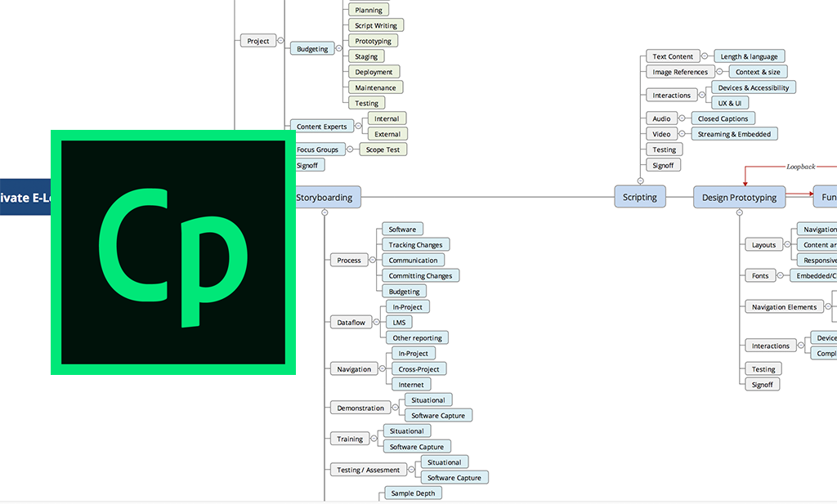Select the Process node

click(349, 261)
